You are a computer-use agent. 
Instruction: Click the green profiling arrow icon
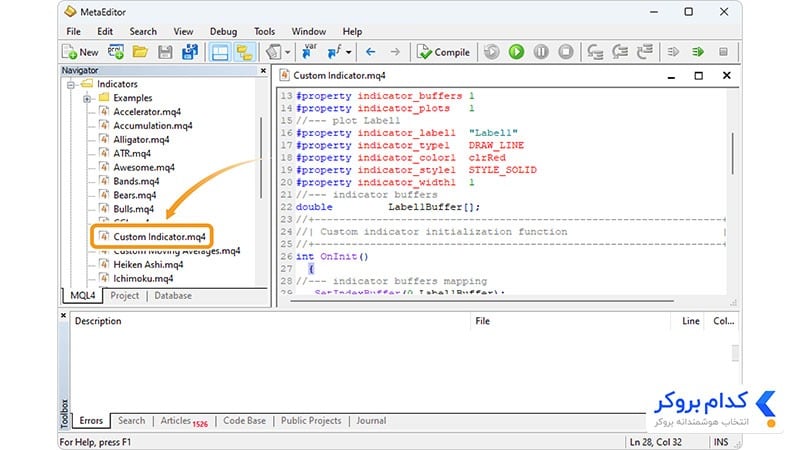(x=698, y=52)
